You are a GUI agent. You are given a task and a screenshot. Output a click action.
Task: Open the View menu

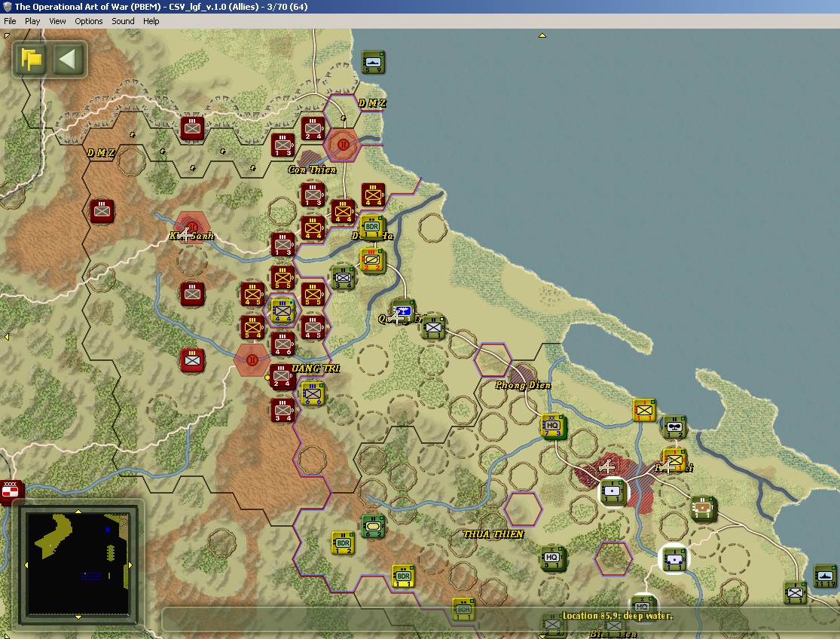(x=57, y=21)
